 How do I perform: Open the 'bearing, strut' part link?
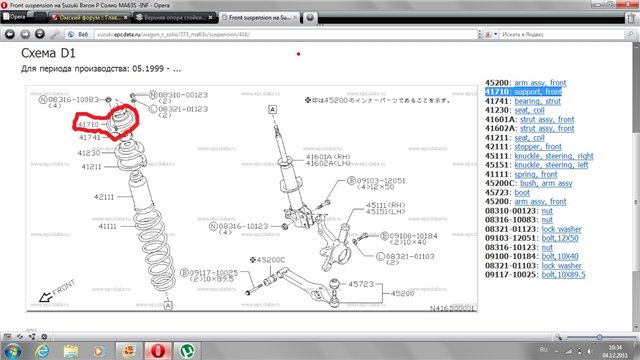(538, 101)
